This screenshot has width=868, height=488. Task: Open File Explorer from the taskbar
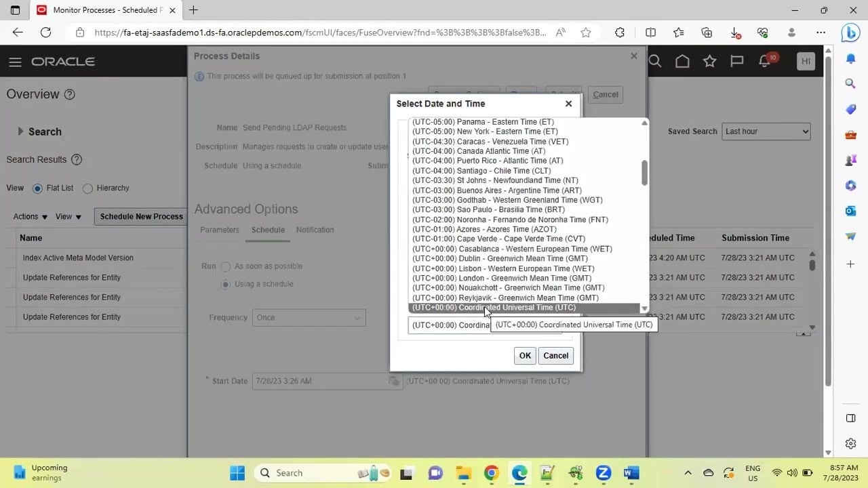click(463, 472)
